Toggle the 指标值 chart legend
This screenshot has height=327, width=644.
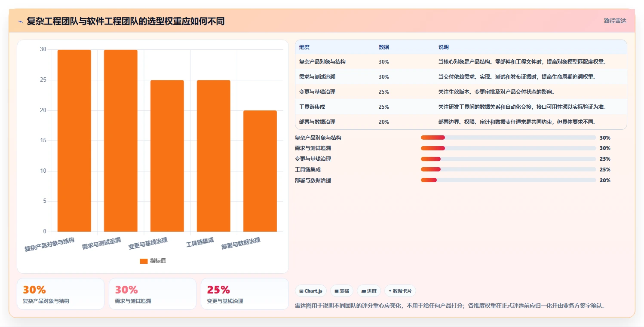pos(153,261)
